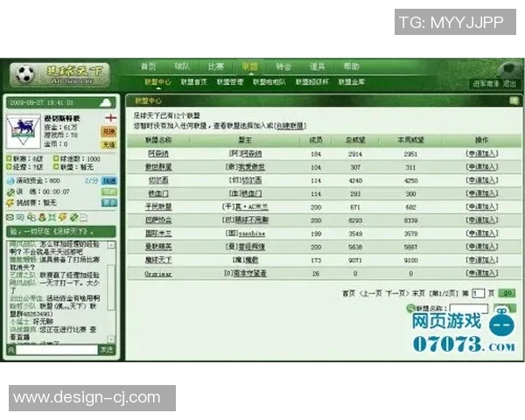Open the 帮助 main menu tab
The image size is (525, 420).
(351, 66)
